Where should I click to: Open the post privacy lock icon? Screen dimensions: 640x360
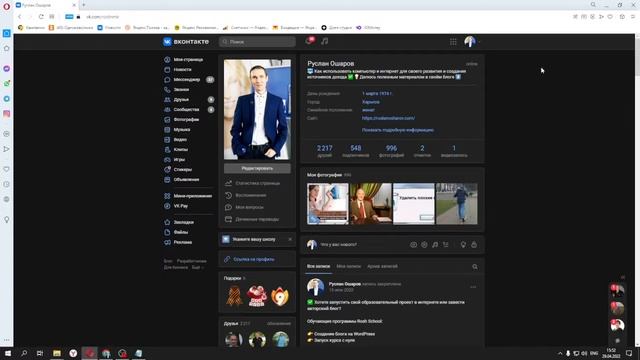474,244
